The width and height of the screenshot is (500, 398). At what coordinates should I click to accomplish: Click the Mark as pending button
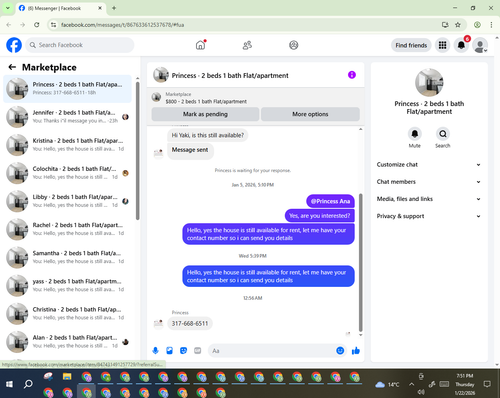205,114
